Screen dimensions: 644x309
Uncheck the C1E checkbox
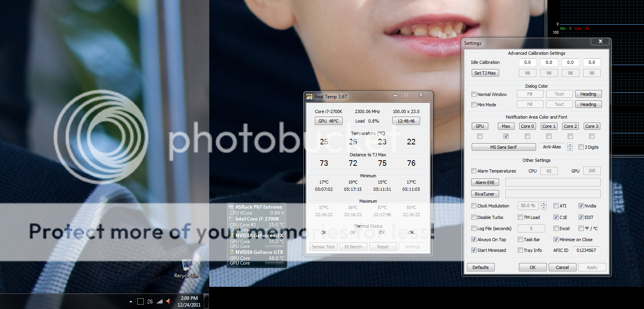click(556, 217)
